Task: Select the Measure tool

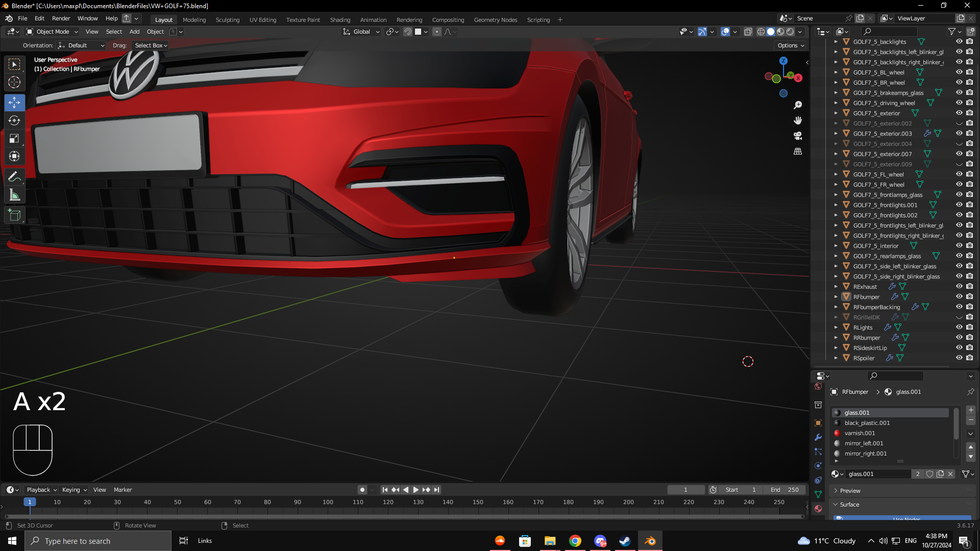Action: click(x=14, y=195)
